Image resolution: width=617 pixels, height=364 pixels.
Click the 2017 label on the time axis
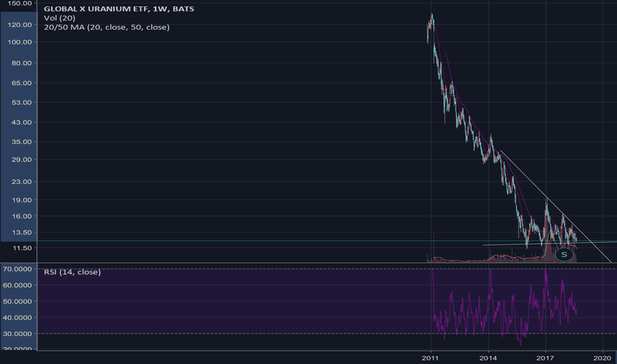545,357
